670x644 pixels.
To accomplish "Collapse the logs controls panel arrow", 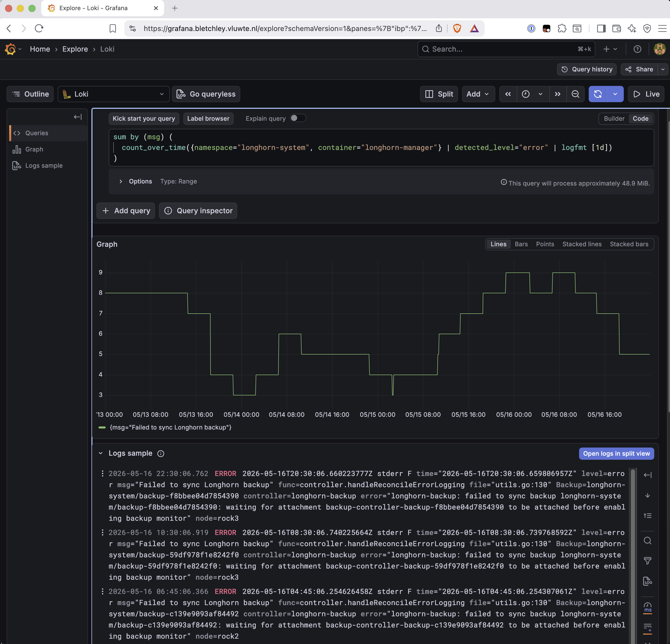I will [x=647, y=475].
